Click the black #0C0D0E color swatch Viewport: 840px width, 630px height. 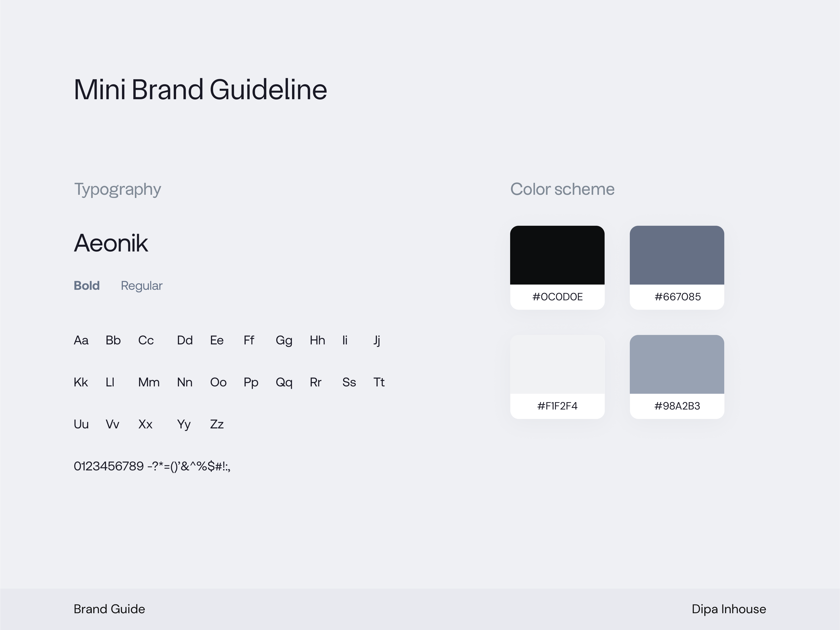(557, 255)
